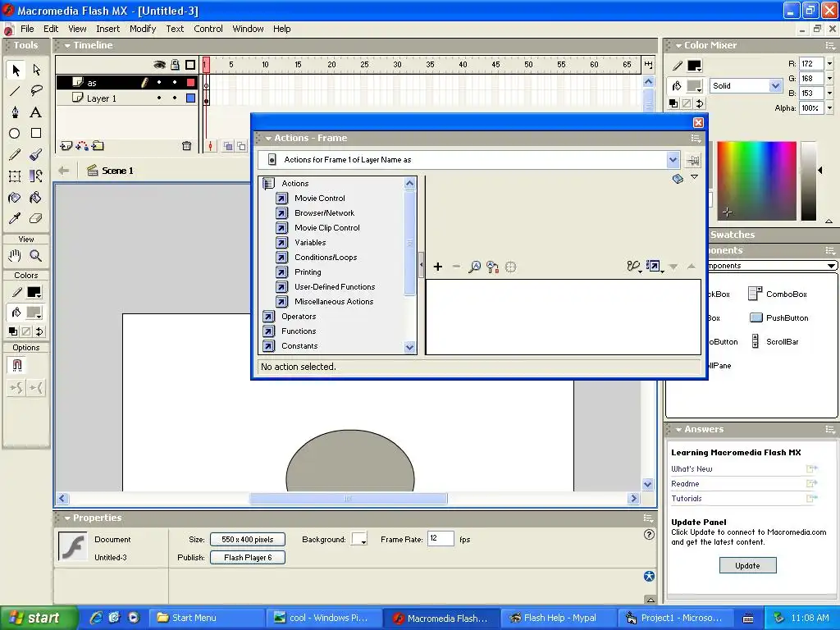Click the Delete Layer trash icon
This screenshot has height=630, width=840.
coord(186,146)
